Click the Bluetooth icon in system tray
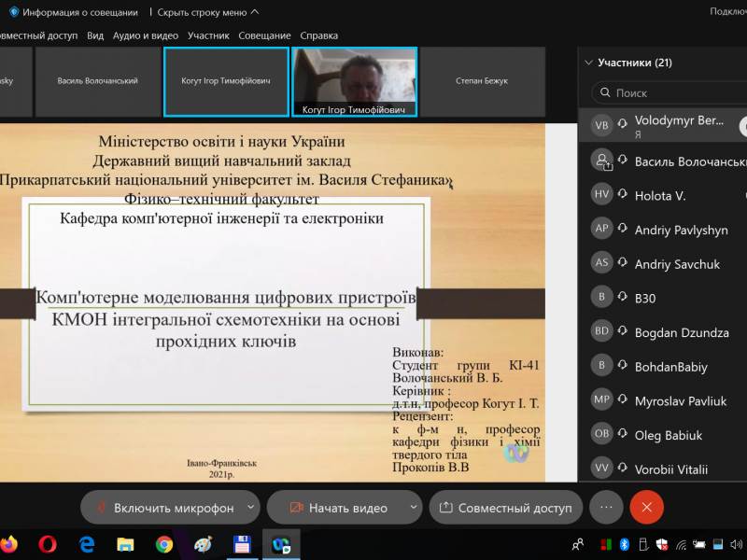Screen dimensions: 747x560 click(x=625, y=544)
